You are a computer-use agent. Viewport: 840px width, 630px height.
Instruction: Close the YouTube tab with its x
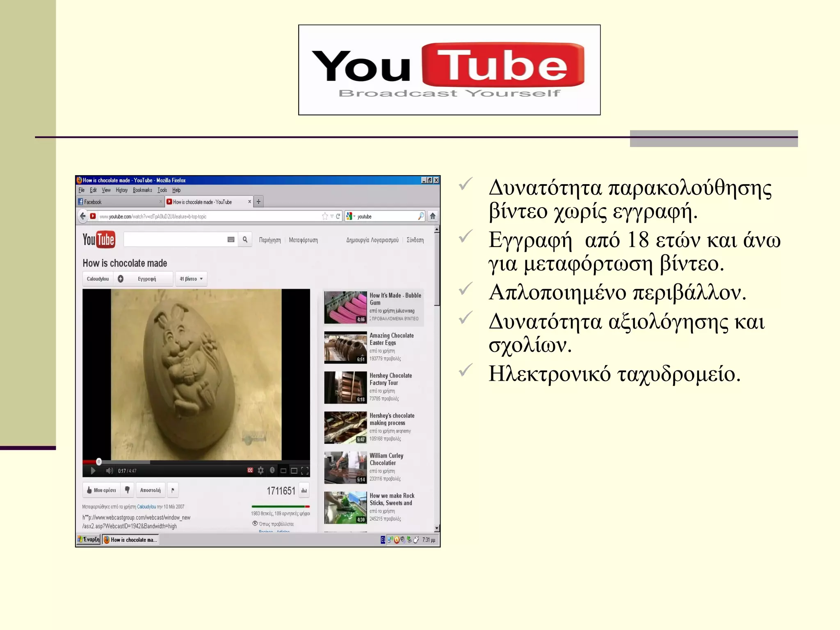point(249,202)
